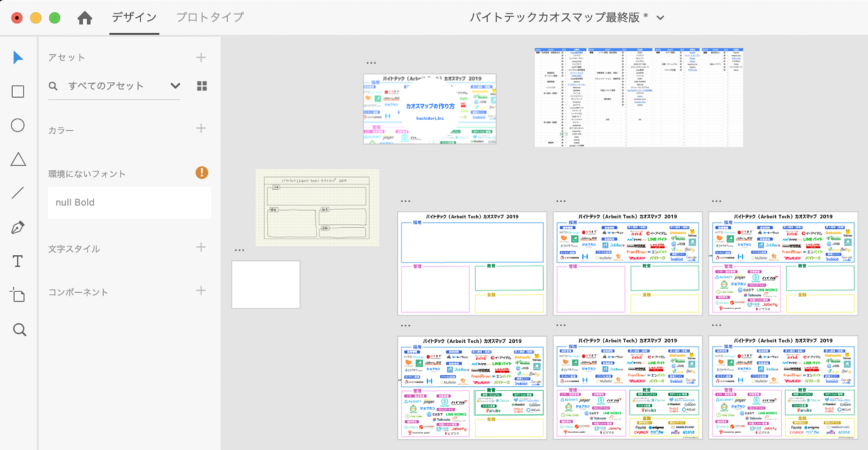Image resolution: width=868 pixels, height=450 pixels.
Task: Activate the Zoom magnifier tool
Action: pos(19,330)
